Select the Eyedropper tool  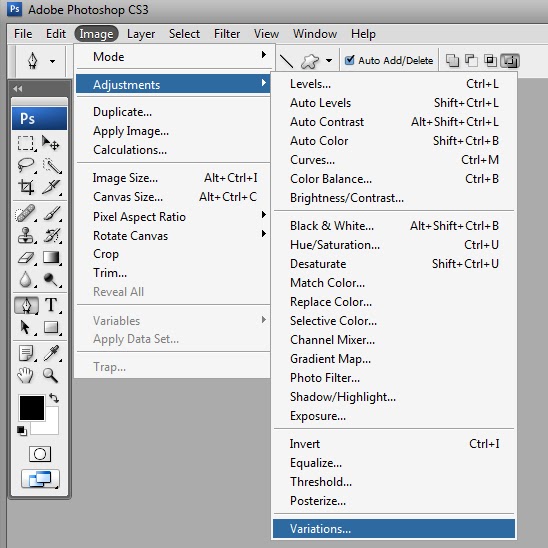click(x=52, y=353)
